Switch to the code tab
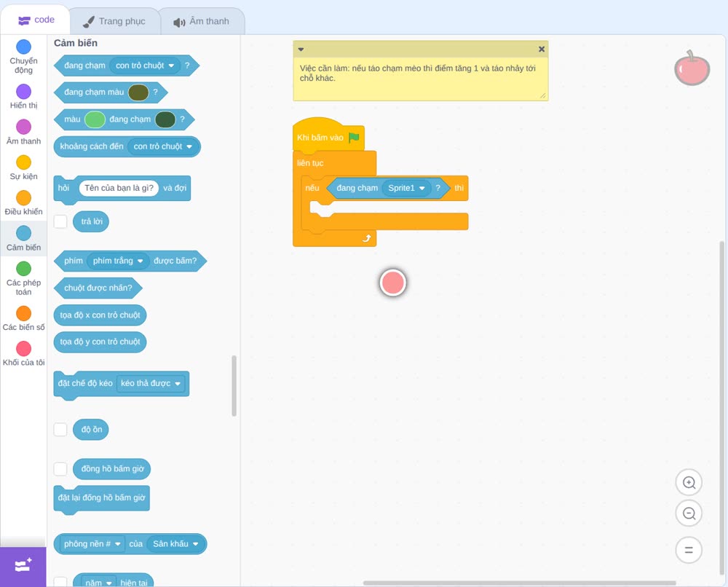This screenshot has height=587, width=728. (36, 20)
